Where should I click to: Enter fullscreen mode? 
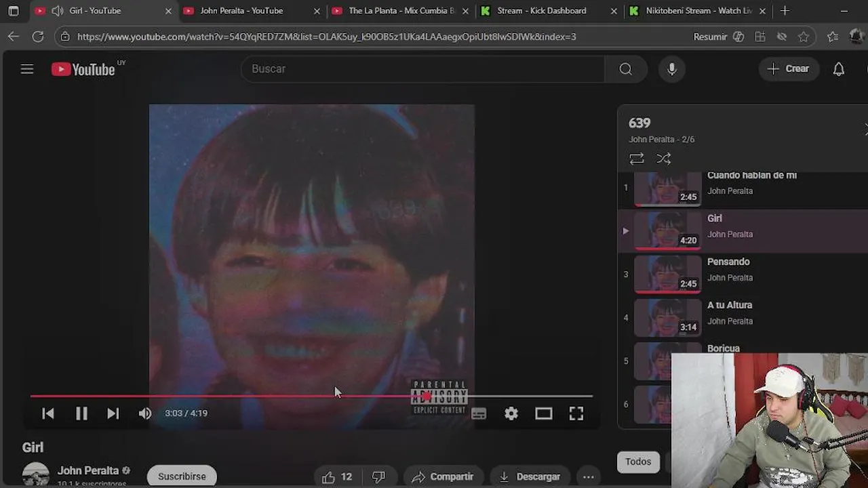click(x=576, y=413)
